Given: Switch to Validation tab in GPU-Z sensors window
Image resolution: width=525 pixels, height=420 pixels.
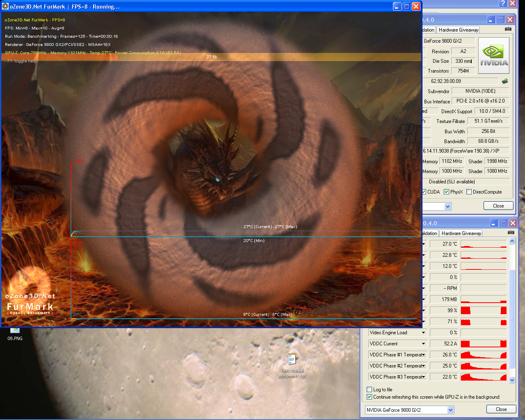Looking at the screenshot, I should 430,233.
